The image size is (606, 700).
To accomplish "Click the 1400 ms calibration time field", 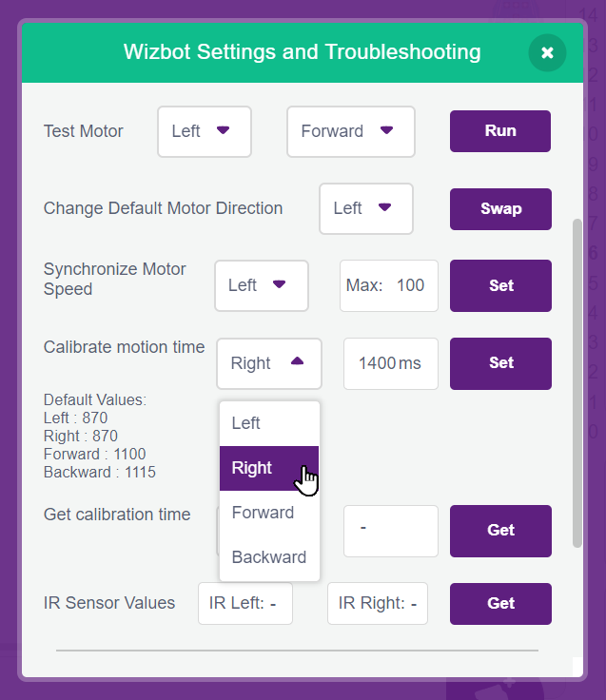I will 390,363.
